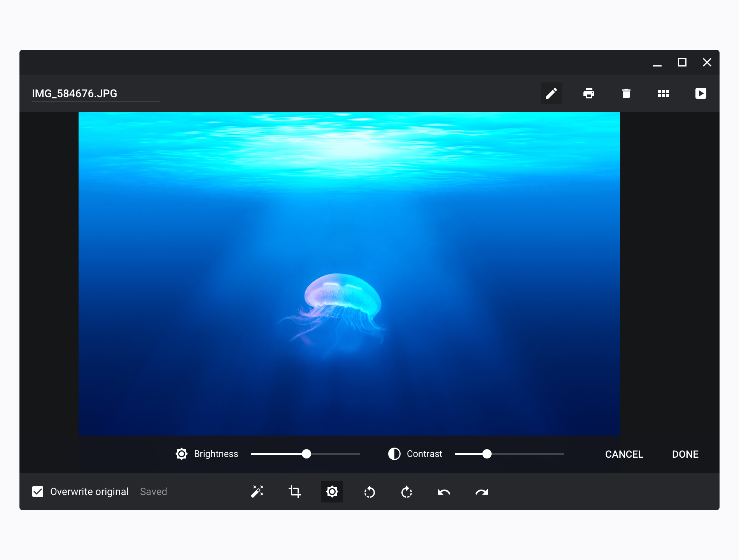This screenshot has width=739, height=560.
Task: Click the CANCEL button
Action: (624, 454)
